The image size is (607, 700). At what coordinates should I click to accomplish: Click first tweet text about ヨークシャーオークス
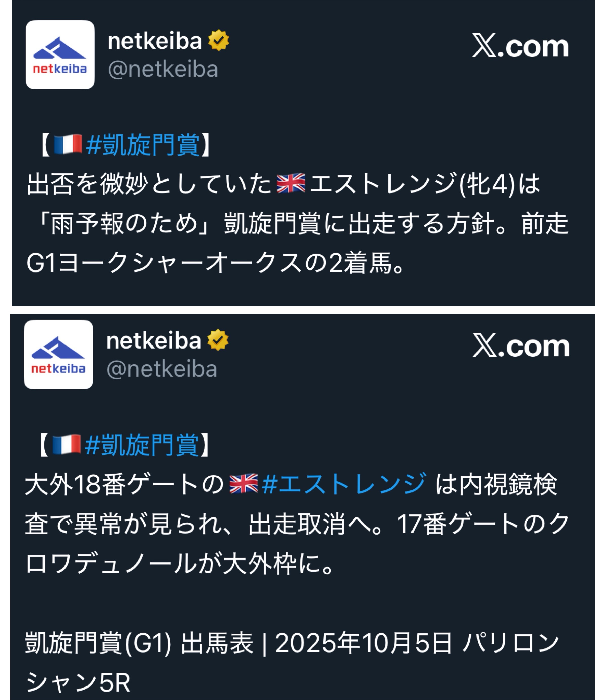click(x=297, y=224)
